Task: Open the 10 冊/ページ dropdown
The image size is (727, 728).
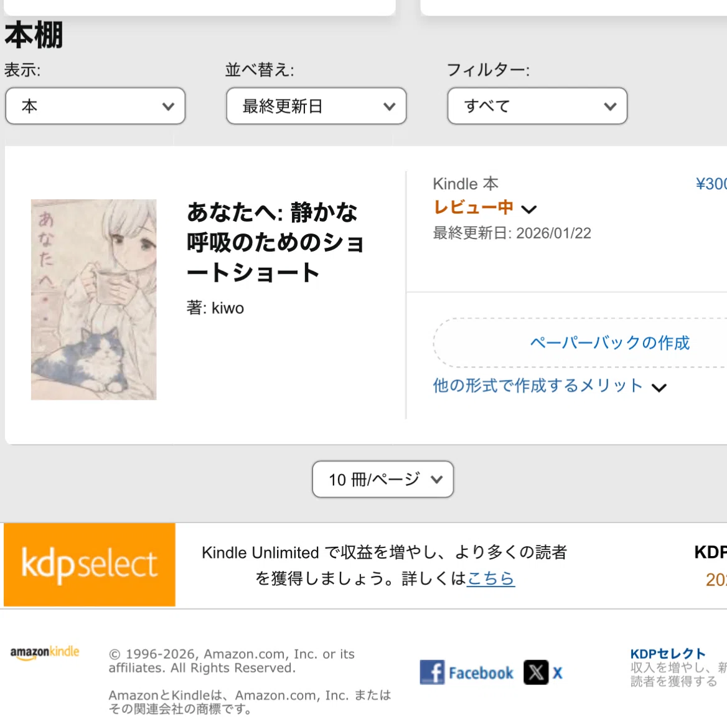Action: coord(383,479)
